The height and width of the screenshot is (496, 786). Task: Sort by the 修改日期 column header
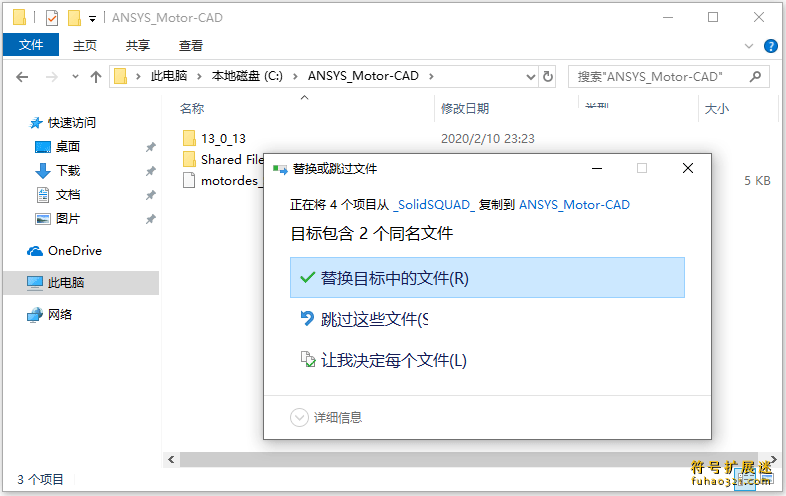click(x=465, y=108)
